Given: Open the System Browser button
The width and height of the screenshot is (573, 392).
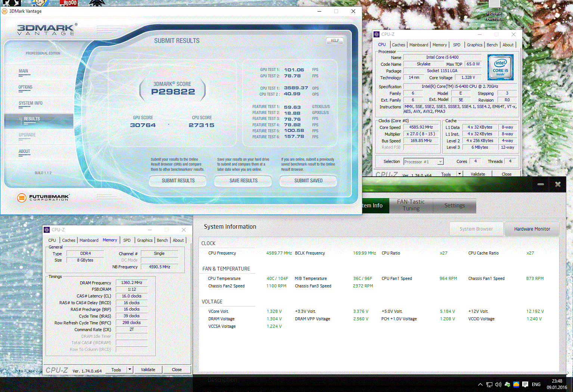Looking at the screenshot, I should (x=476, y=229).
